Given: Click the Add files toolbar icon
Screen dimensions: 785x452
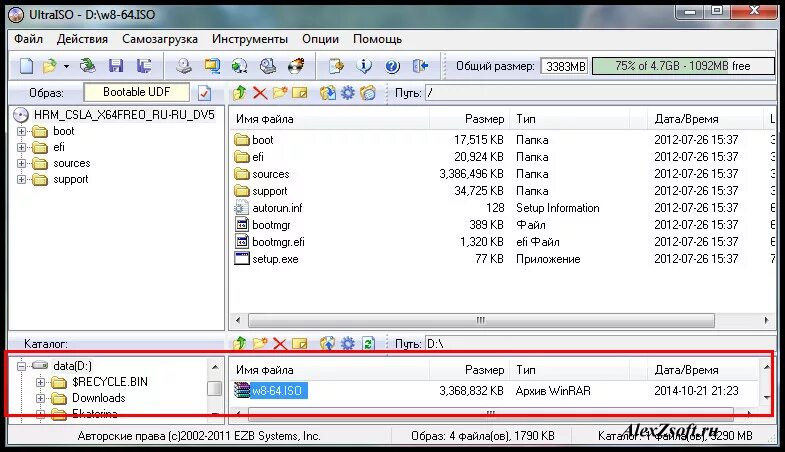Looking at the screenshot, I should [x=336, y=66].
